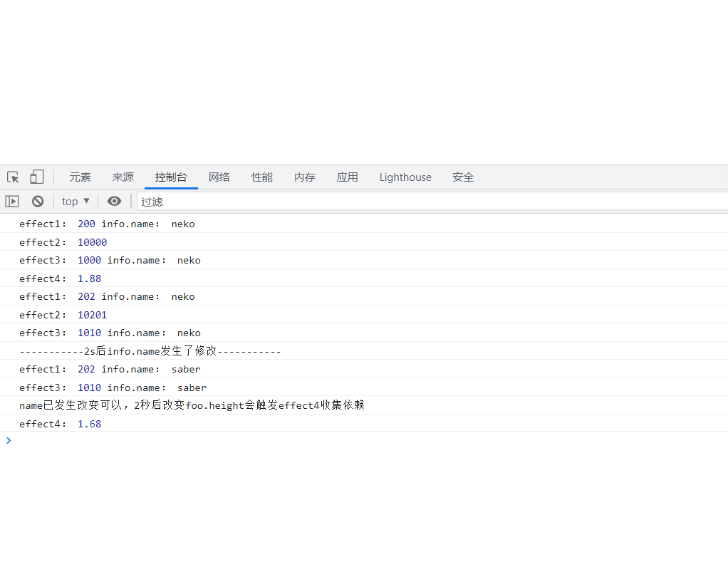Switch to the Lighthouse tab
Image resolution: width=728 pixels, height=562 pixels.
coord(405,177)
